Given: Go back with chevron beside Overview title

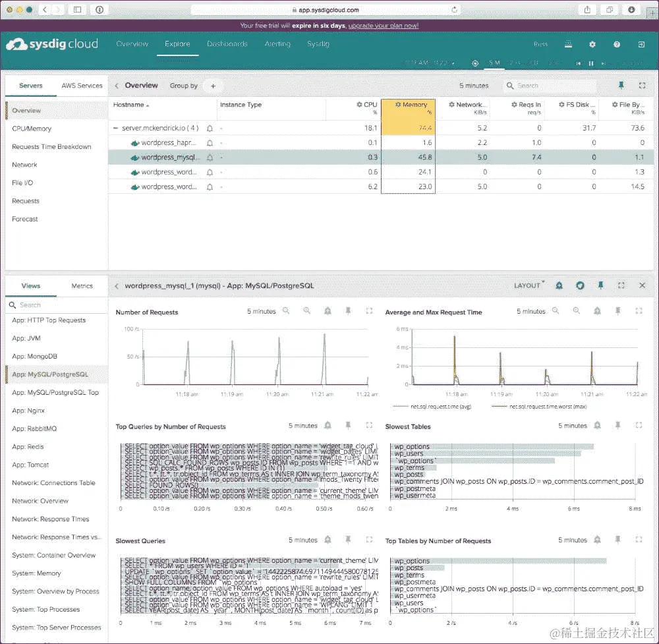Looking at the screenshot, I should tap(117, 86).
